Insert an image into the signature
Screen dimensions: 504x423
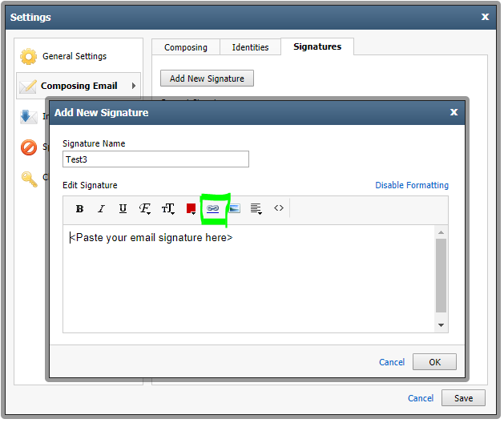(235, 209)
